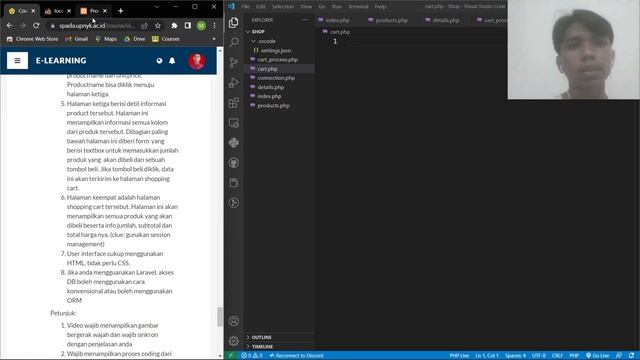Open Gmail bookmark in Chrome
This screenshot has width=640, height=360.
[x=77, y=39]
